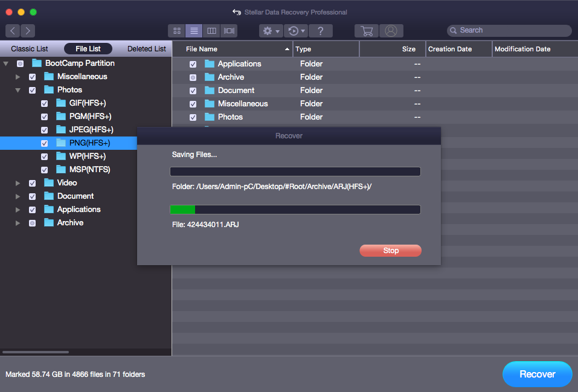Uncheck the GIF(HFS+) checkbox

click(x=44, y=104)
